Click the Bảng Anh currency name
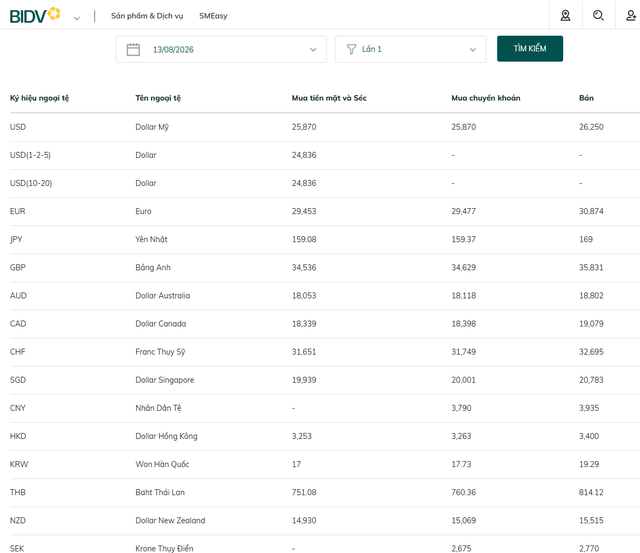 coord(153,268)
